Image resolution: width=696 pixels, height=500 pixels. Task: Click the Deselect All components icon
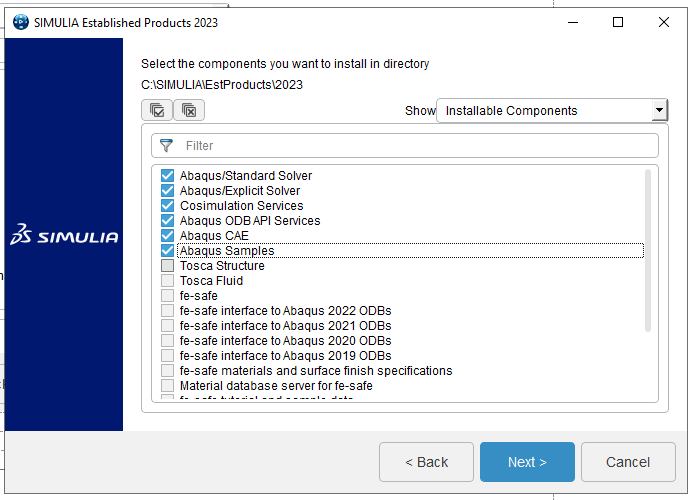tap(189, 110)
